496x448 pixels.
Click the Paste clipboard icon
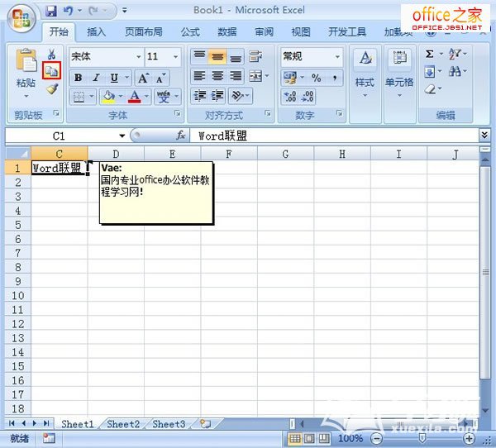tap(26, 60)
